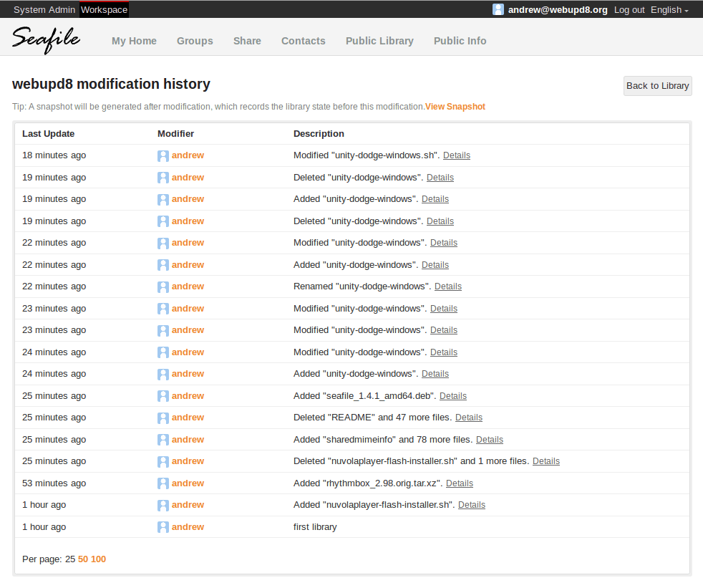Click andrew@webupd8.org account link
703x588 pixels.
click(558, 10)
